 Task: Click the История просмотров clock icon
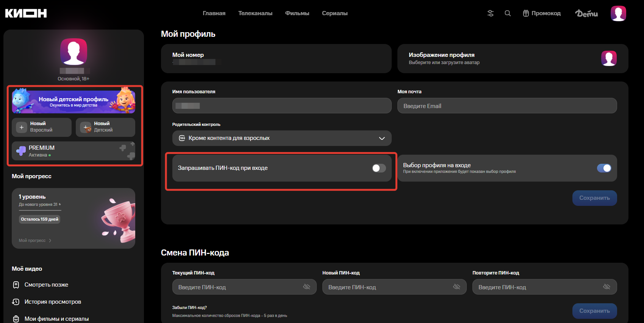coord(16,302)
